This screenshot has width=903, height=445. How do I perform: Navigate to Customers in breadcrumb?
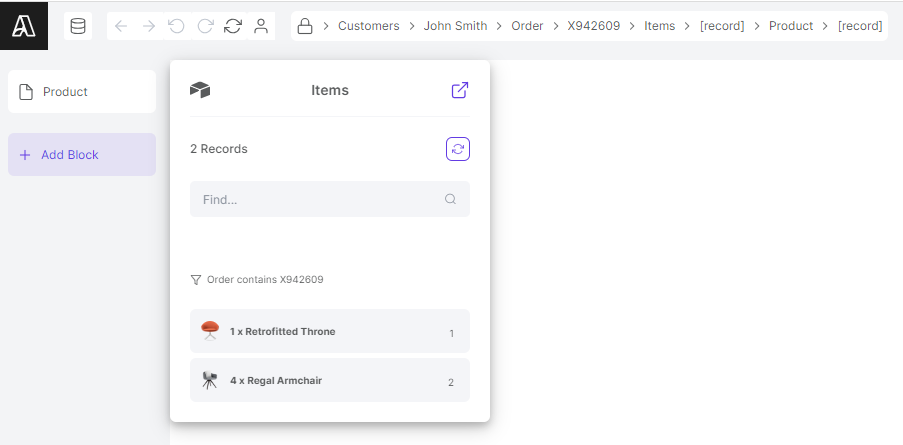pos(368,26)
